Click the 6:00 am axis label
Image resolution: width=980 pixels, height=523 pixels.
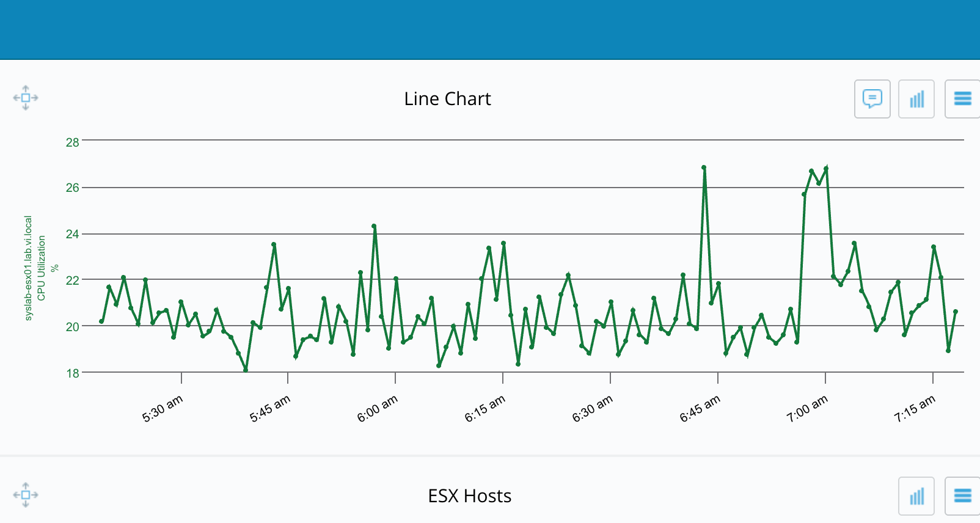(x=378, y=409)
